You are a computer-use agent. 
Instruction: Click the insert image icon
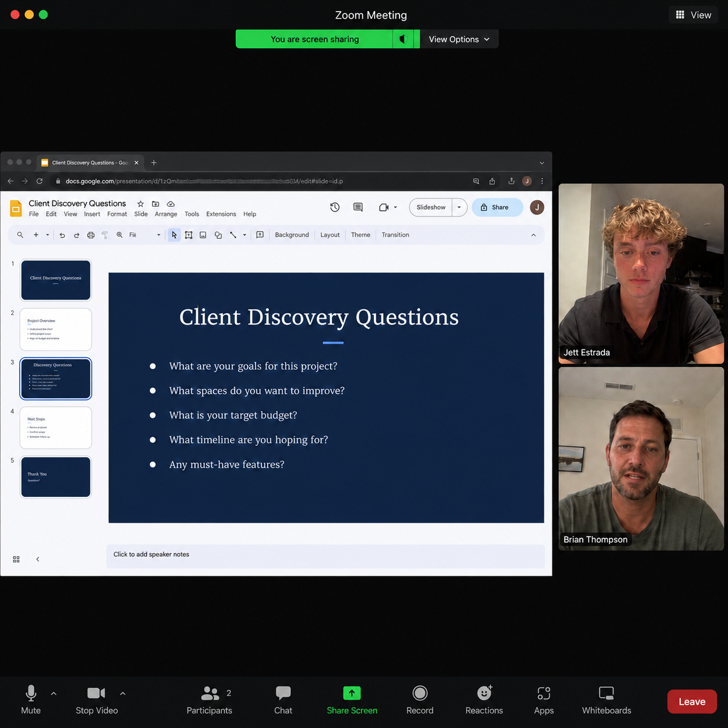[203, 235]
